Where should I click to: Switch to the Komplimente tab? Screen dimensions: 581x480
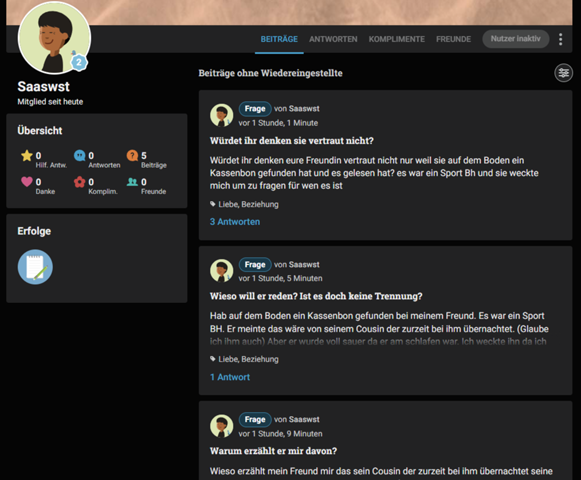(x=396, y=39)
